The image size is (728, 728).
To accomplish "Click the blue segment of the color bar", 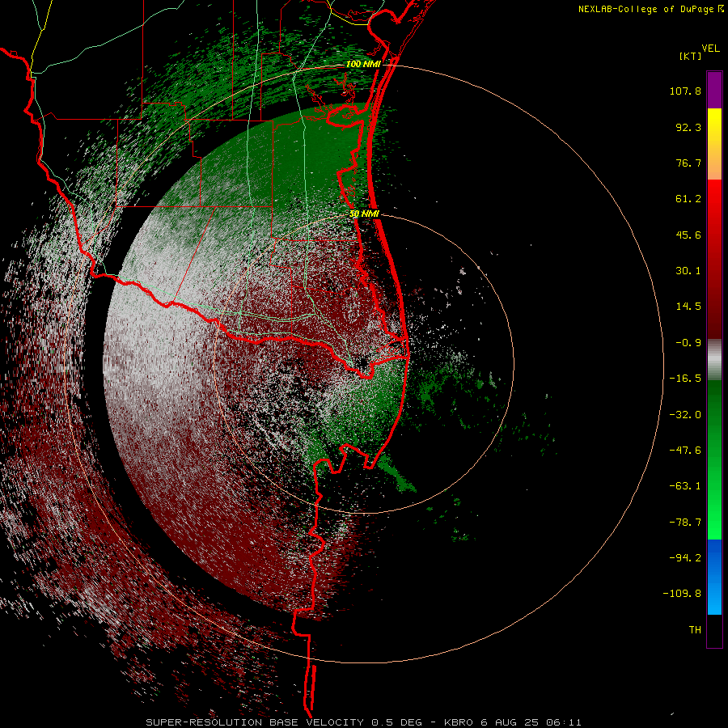I will pyautogui.click(x=714, y=577).
